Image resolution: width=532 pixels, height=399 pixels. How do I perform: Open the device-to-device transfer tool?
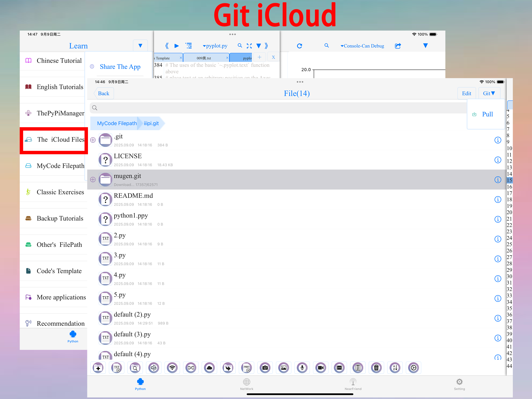click(191, 368)
